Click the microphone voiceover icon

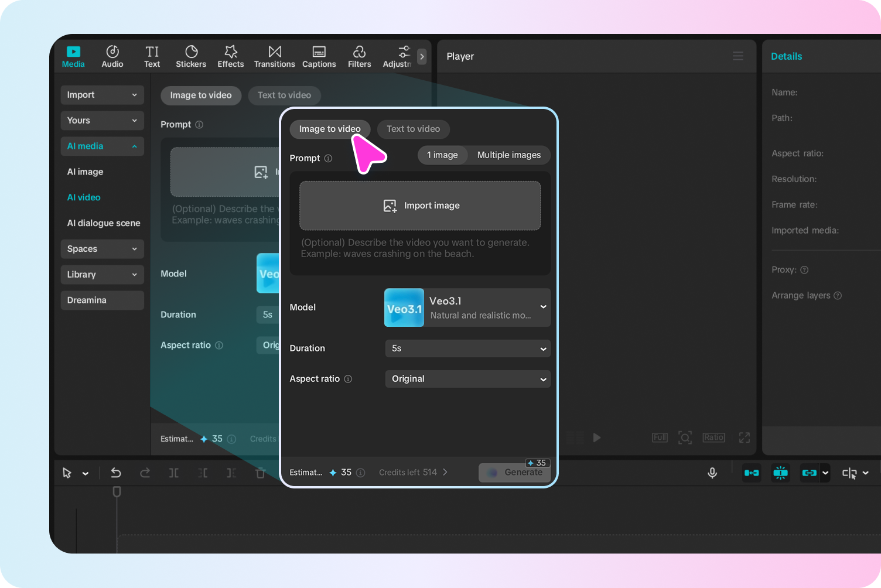[x=712, y=473]
